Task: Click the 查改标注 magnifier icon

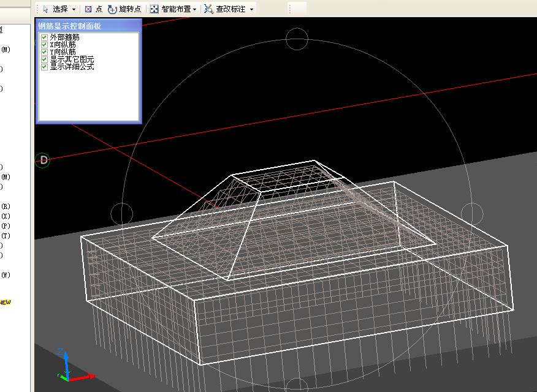Action: coord(208,9)
